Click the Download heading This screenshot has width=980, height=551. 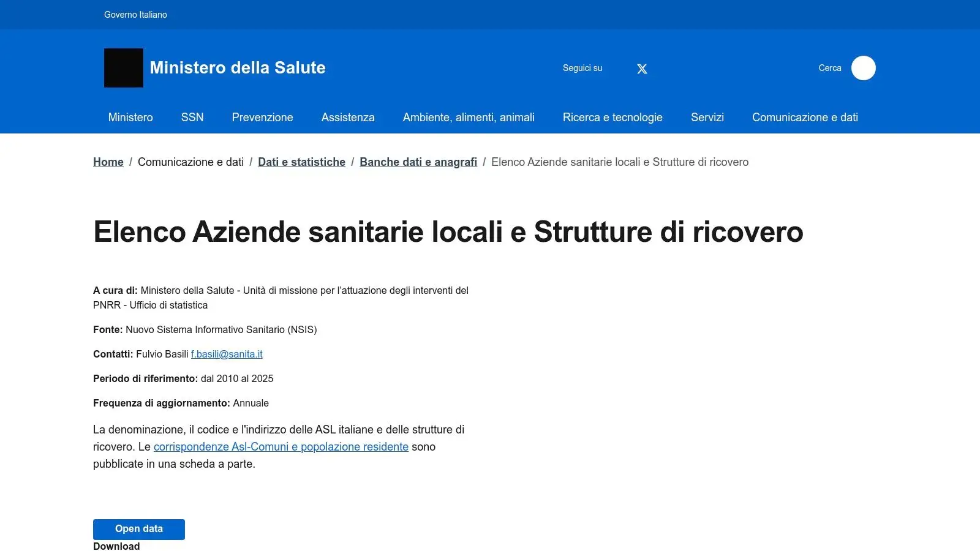116,545
